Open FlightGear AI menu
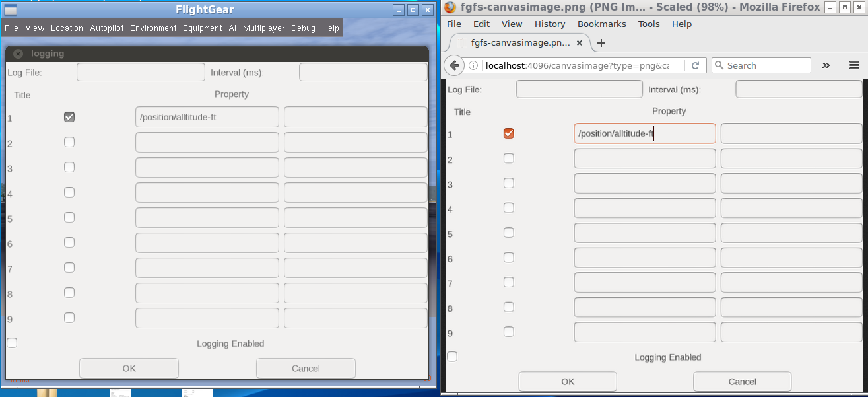The image size is (868, 397). pyautogui.click(x=232, y=28)
